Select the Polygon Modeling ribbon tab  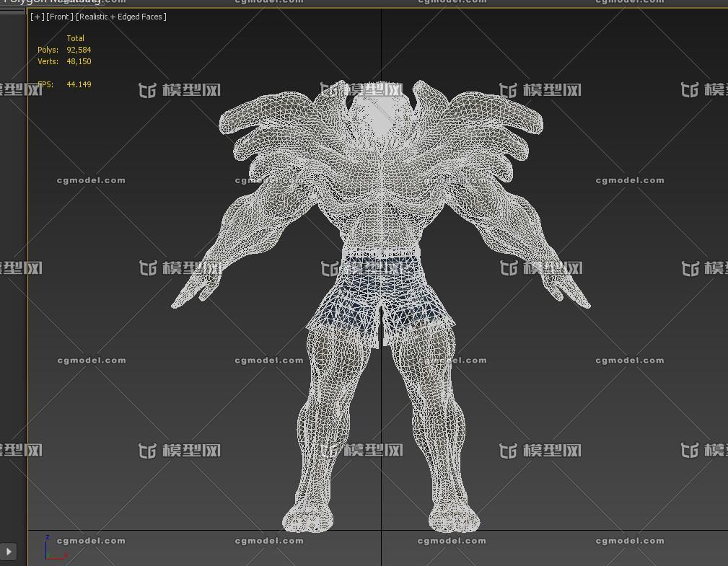coord(51,2)
